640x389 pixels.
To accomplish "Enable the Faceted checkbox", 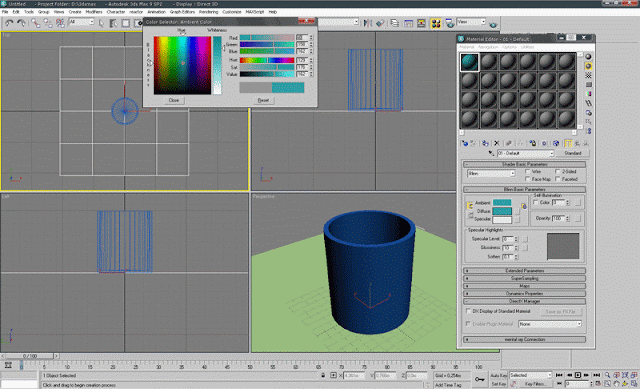I will 558,179.
